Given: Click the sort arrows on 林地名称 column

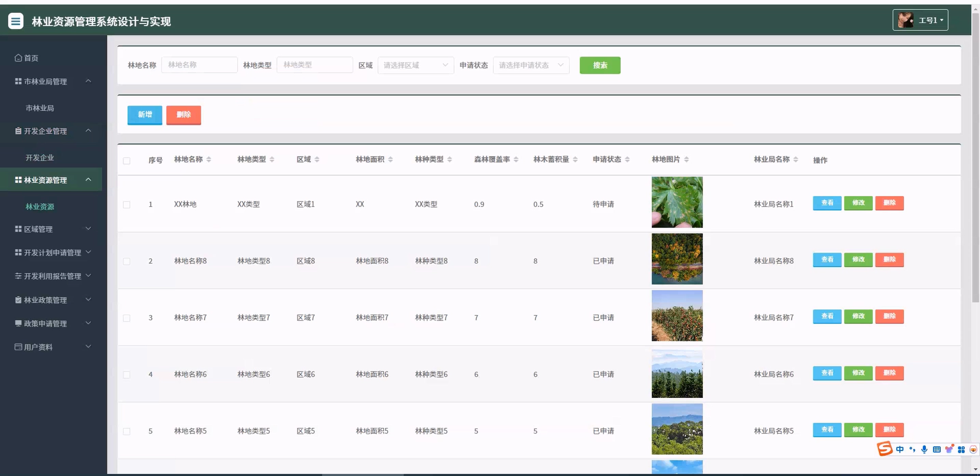Looking at the screenshot, I should (x=208, y=160).
